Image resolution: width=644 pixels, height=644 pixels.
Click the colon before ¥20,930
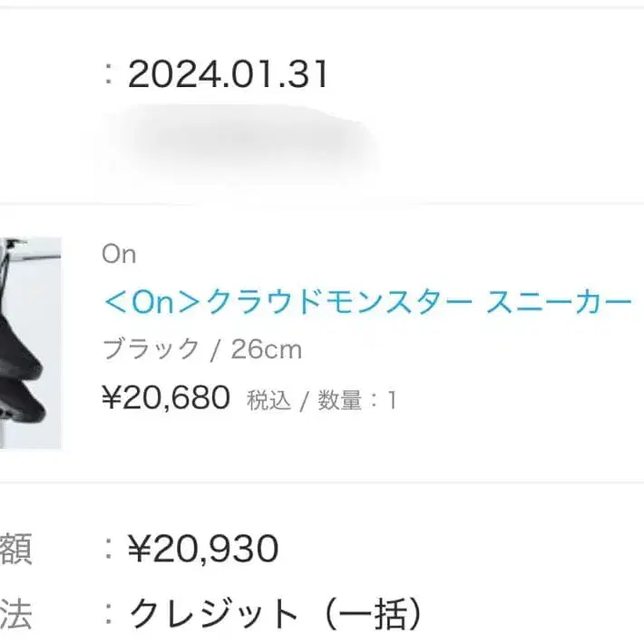point(110,549)
